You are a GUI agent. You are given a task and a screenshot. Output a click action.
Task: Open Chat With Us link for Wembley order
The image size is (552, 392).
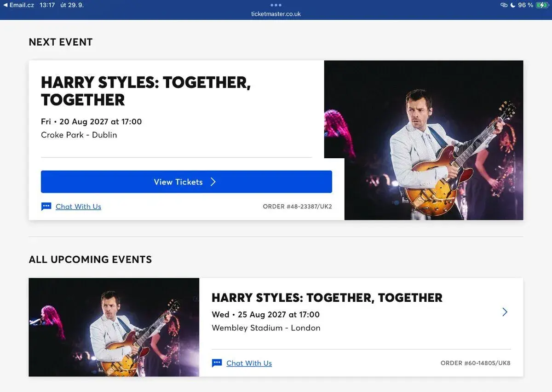click(249, 363)
